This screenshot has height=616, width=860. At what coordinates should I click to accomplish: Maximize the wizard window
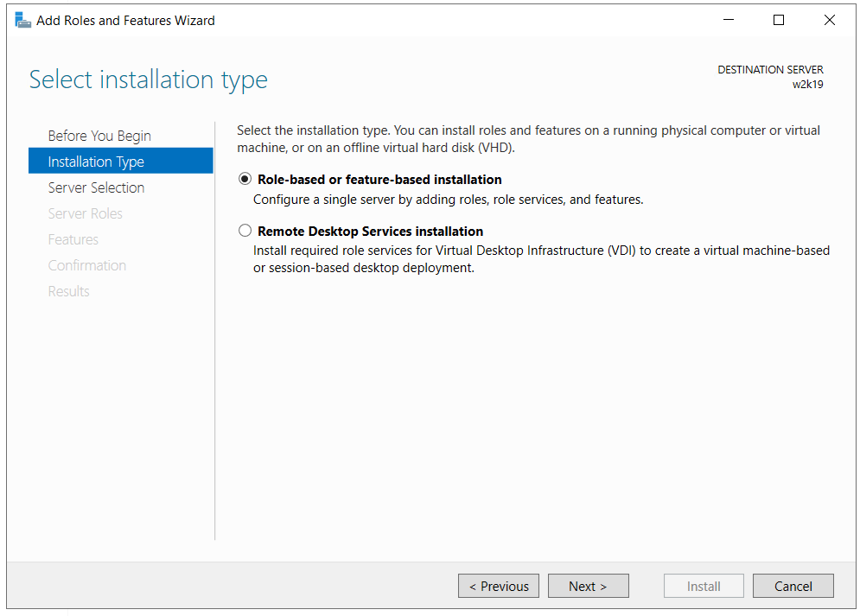(779, 20)
